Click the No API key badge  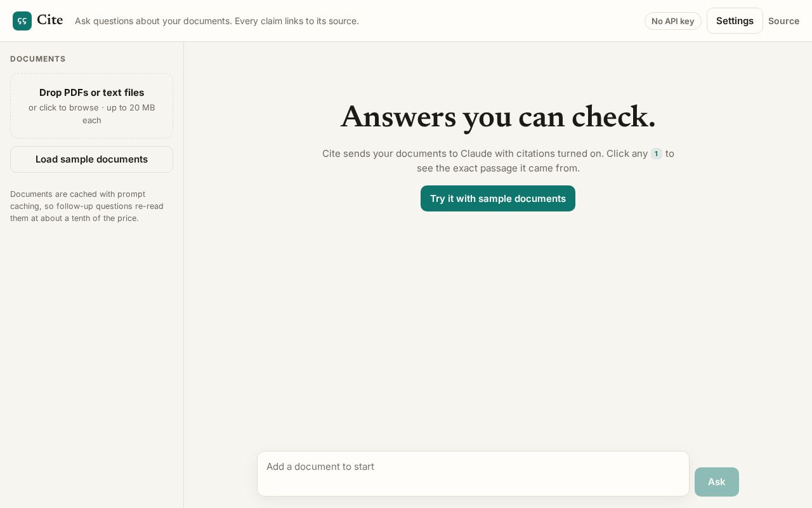[x=673, y=21]
